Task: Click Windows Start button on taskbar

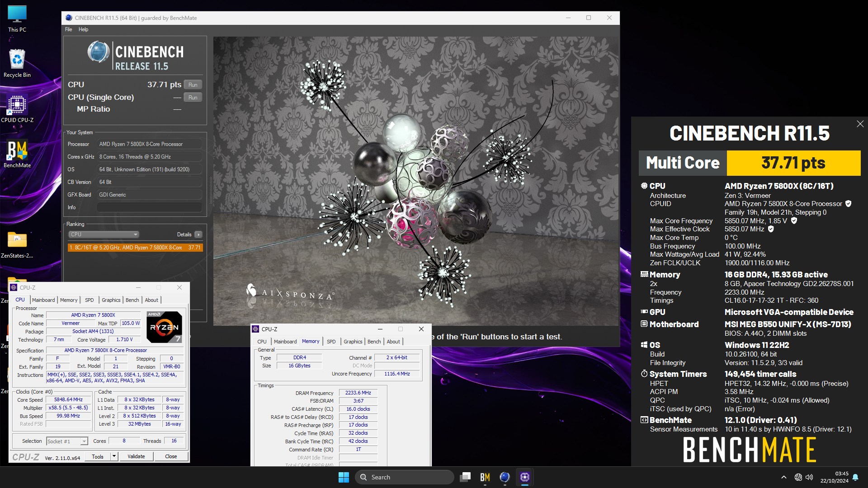Action: click(x=344, y=477)
